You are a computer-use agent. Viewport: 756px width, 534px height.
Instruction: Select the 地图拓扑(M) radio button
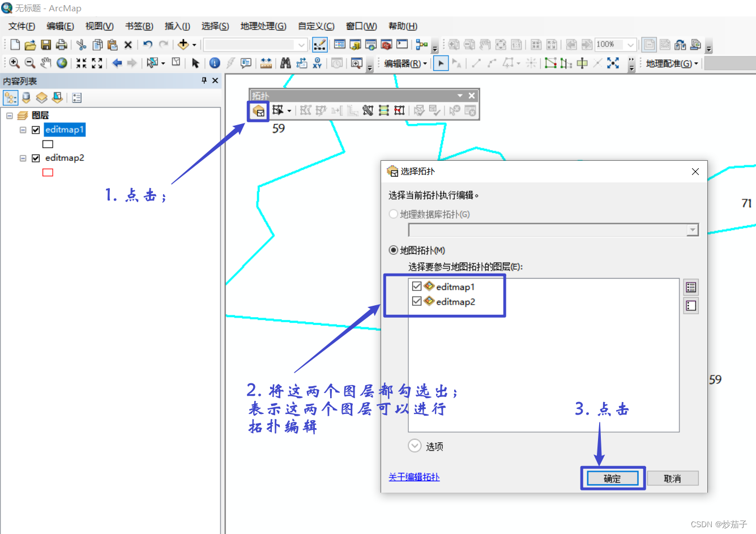point(394,250)
